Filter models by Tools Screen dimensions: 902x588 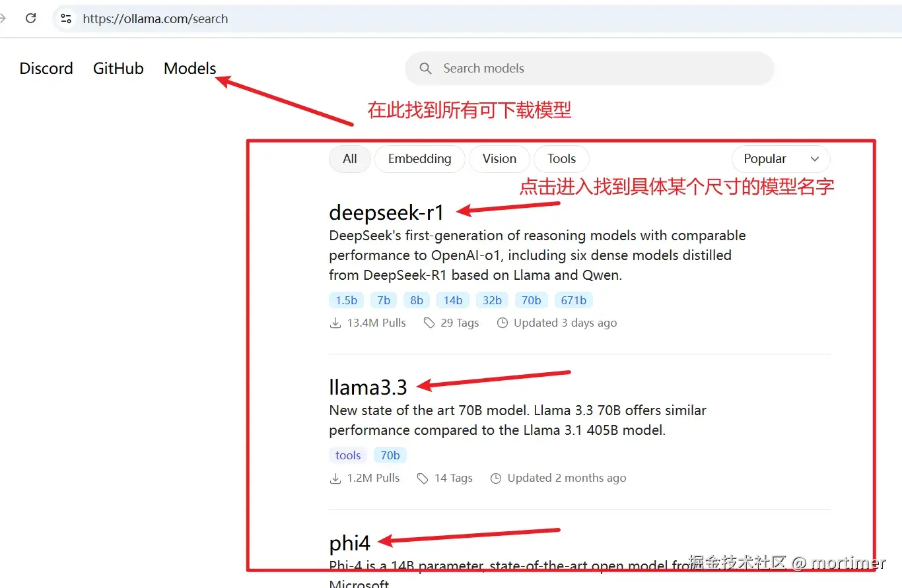tap(561, 159)
